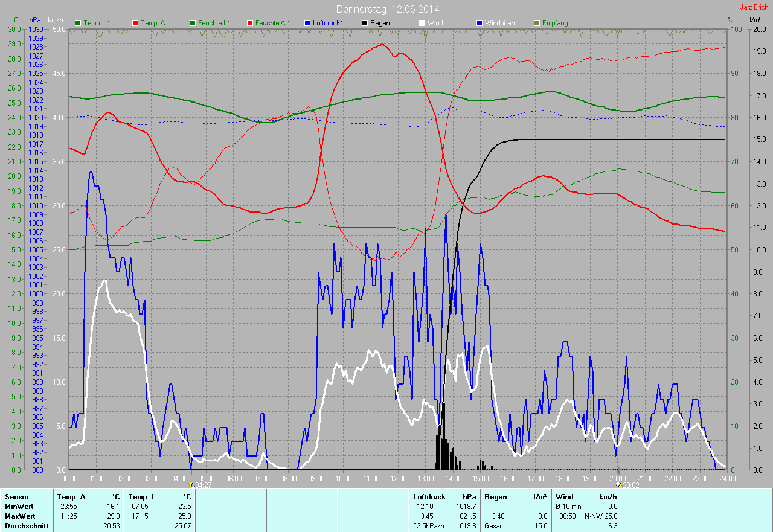Select the "Feuchte I.*" legend label
This screenshot has width=773, height=532.
pyautogui.click(x=214, y=23)
